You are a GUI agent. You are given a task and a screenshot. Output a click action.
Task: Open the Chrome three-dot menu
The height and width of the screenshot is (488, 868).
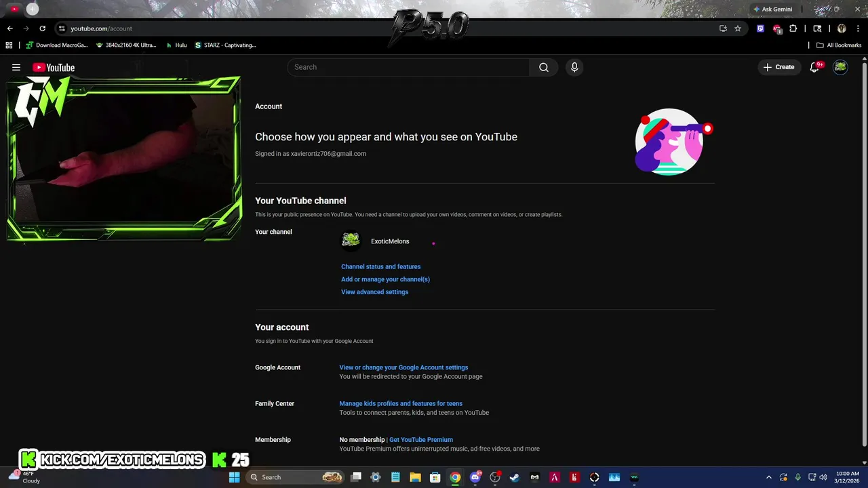857,28
